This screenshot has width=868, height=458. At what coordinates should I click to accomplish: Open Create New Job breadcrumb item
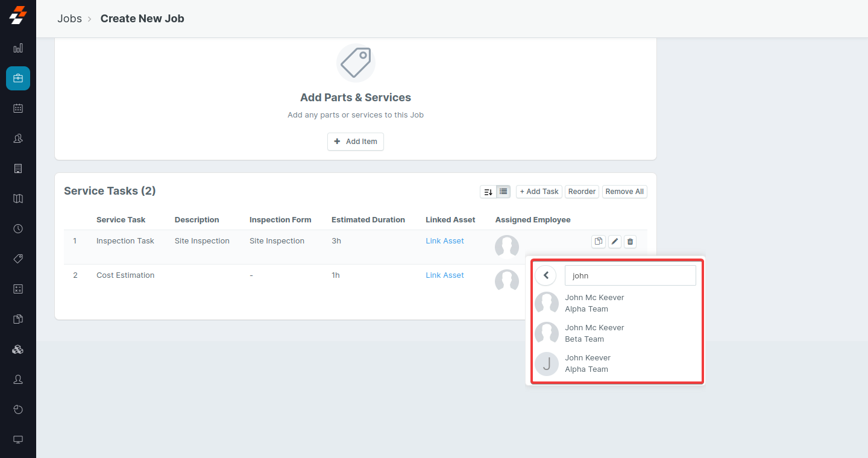tap(142, 18)
